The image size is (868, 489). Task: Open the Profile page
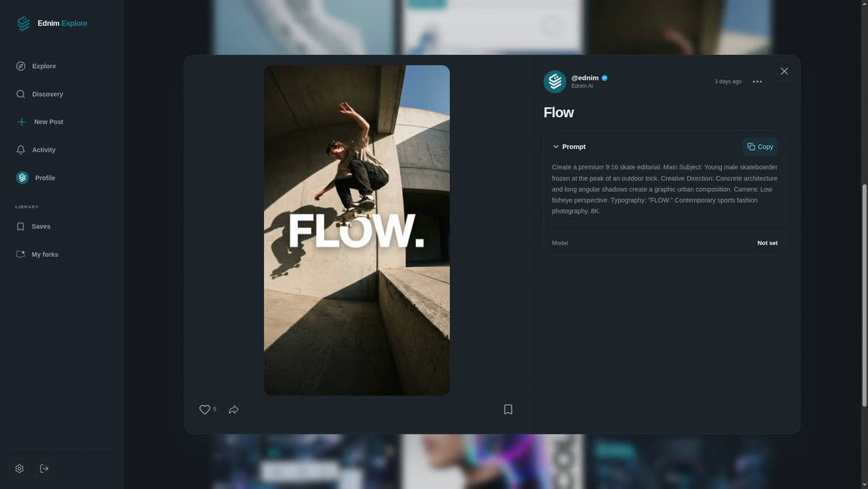(x=45, y=178)
